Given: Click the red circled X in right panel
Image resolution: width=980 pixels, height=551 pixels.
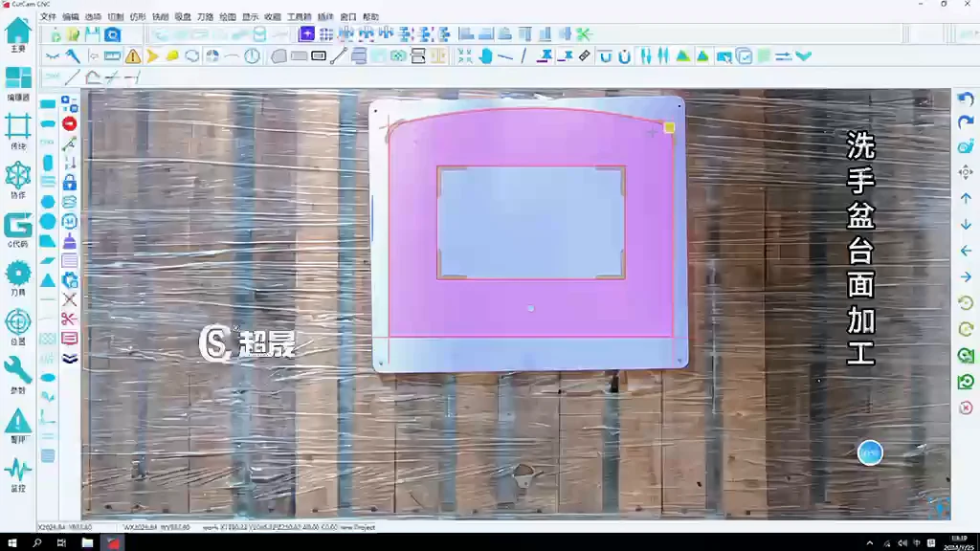Looking at the screenshot, I should click(x=966, y=408).
